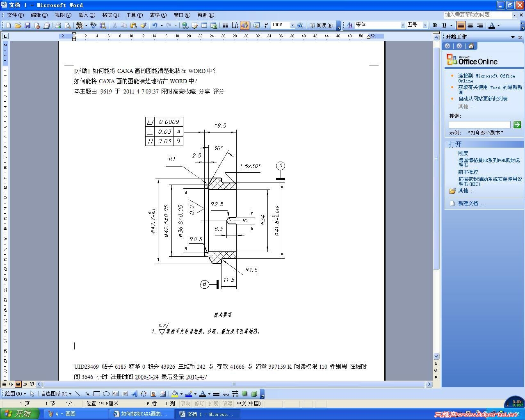The image size is (525, 420).
Task: Right-align the text
Action: [x=480, y=25]
